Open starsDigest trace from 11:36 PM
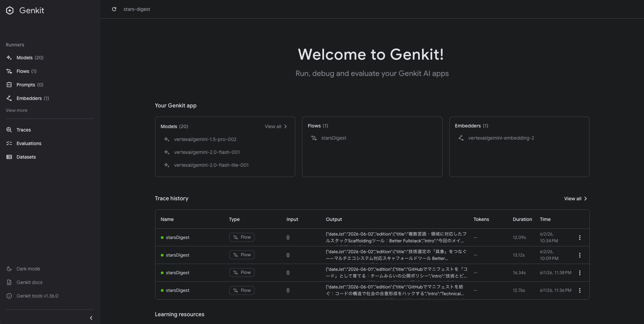Screen dimensions: 644x324 (x=177, y=290)
